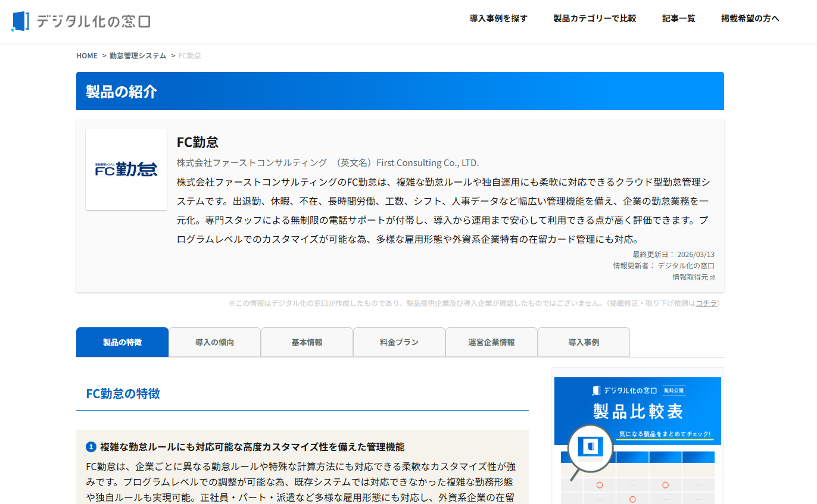Image resolution: width=817 pixels, height=504 pixels.
Task: Select the 製品の特徴 tab
Action: coord(122,343)
